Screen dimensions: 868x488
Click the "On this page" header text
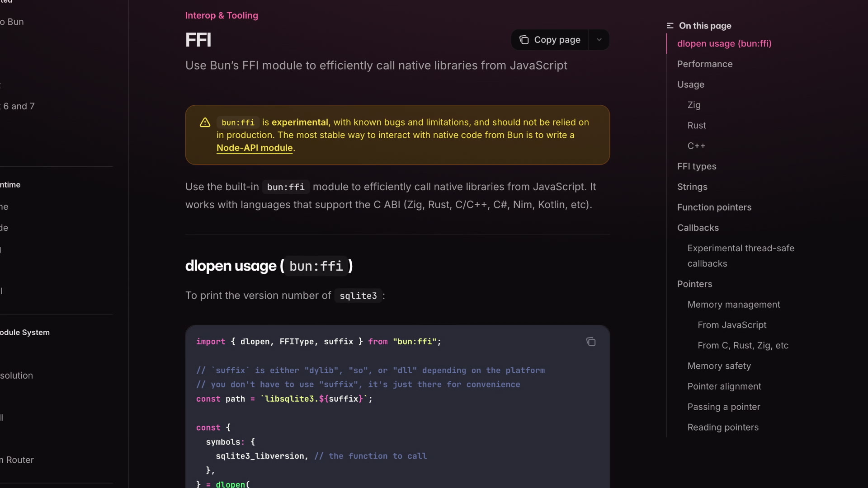(x=705, y=26)
